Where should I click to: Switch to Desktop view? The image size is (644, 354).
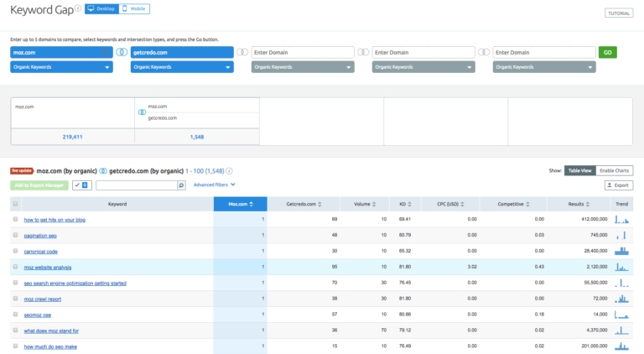click(x=101, y=8)
